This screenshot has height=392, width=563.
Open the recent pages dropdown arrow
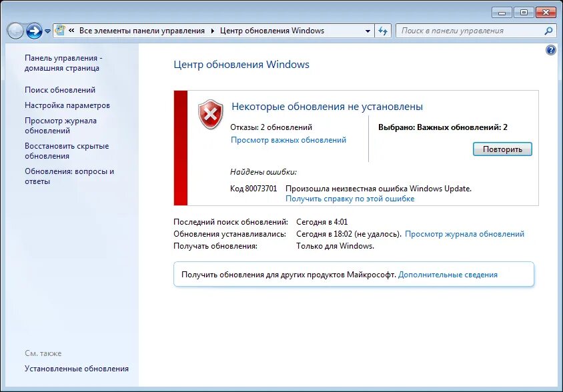pos(48,31)
